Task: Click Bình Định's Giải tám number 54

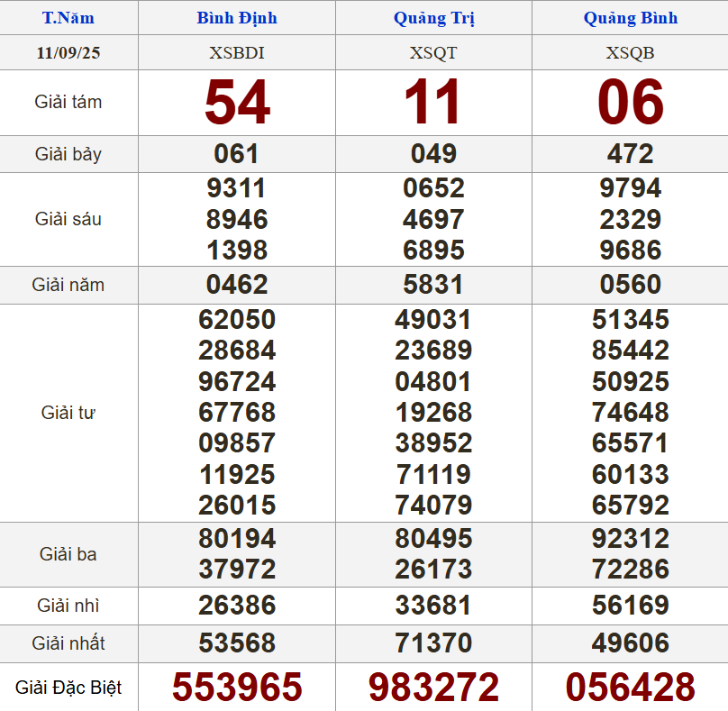Action: click(237, 103)
